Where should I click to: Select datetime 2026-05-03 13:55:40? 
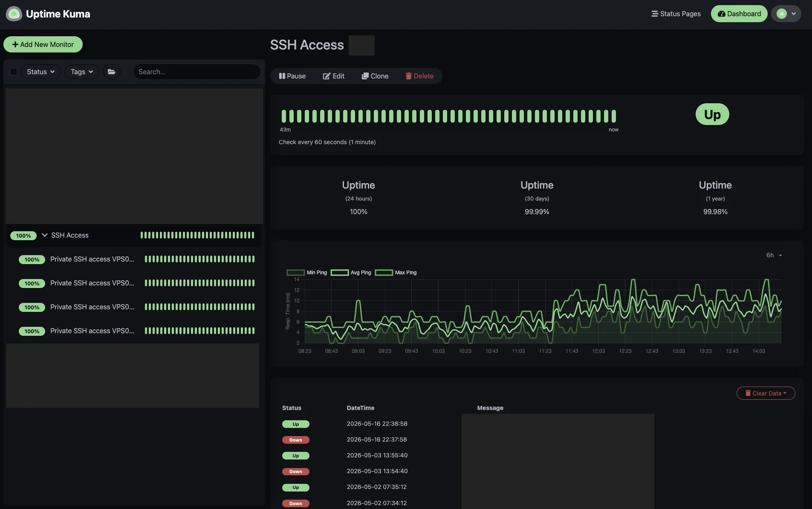pos(377,455)
